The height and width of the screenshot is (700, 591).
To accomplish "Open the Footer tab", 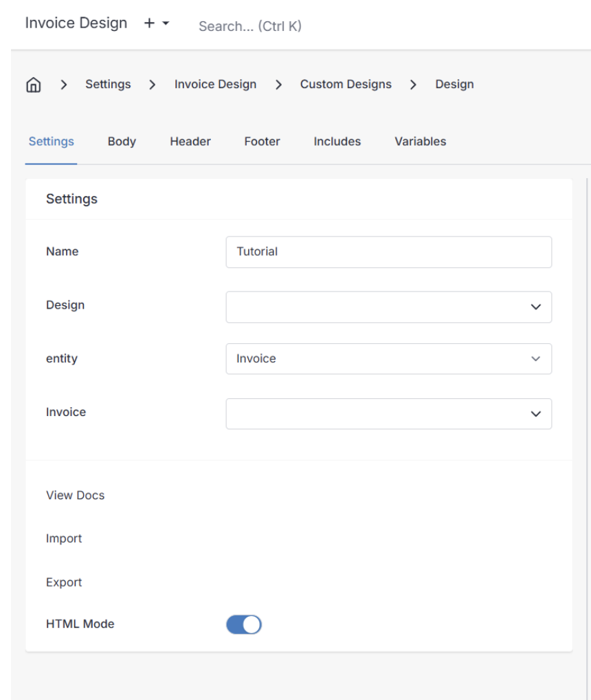I will tap(263, 142).
